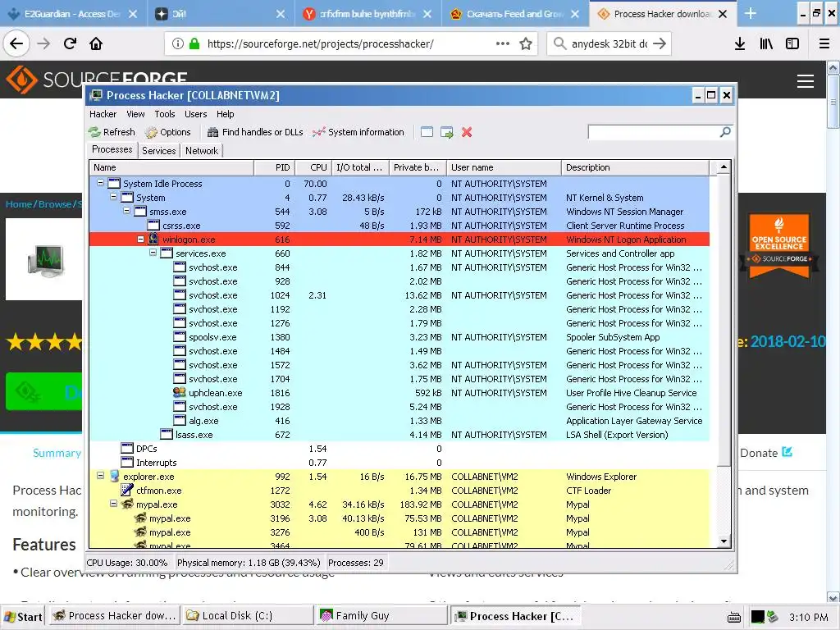Image resolution: width=840 pixels, height=630 pixels.
Task: Click the explorer.exe process icon
Action: coord(114,477)
